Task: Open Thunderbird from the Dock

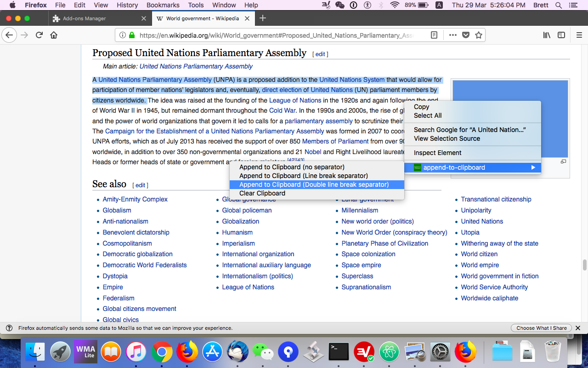Action: tap(237, 352)
